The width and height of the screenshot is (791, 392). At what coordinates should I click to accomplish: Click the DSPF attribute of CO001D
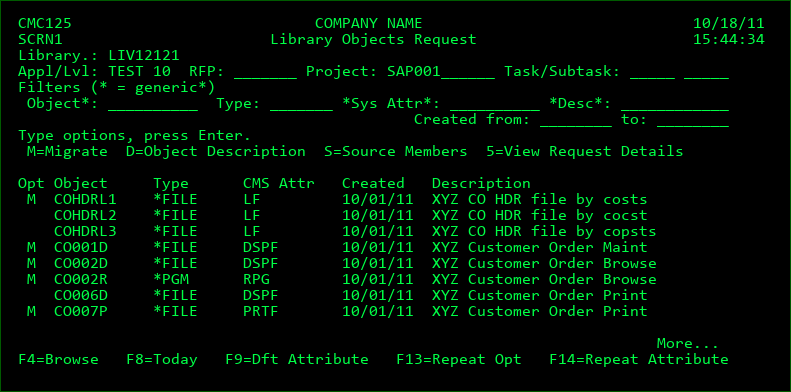(261, 248)
